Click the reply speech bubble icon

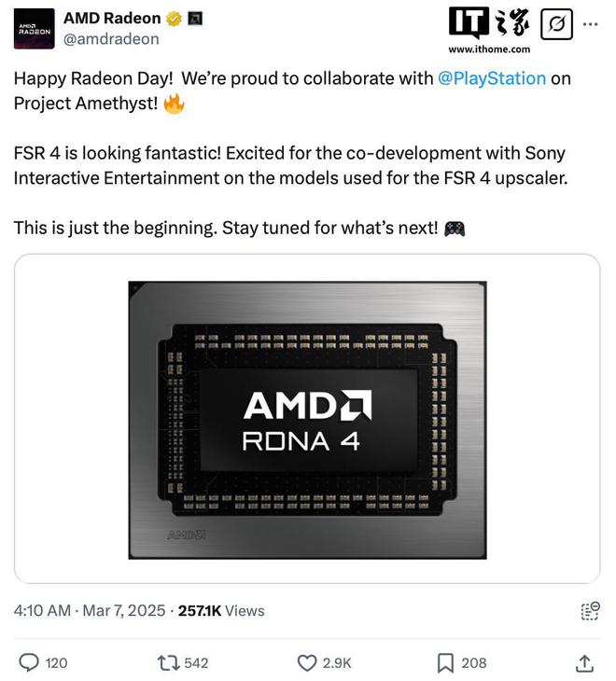[29, 662]
